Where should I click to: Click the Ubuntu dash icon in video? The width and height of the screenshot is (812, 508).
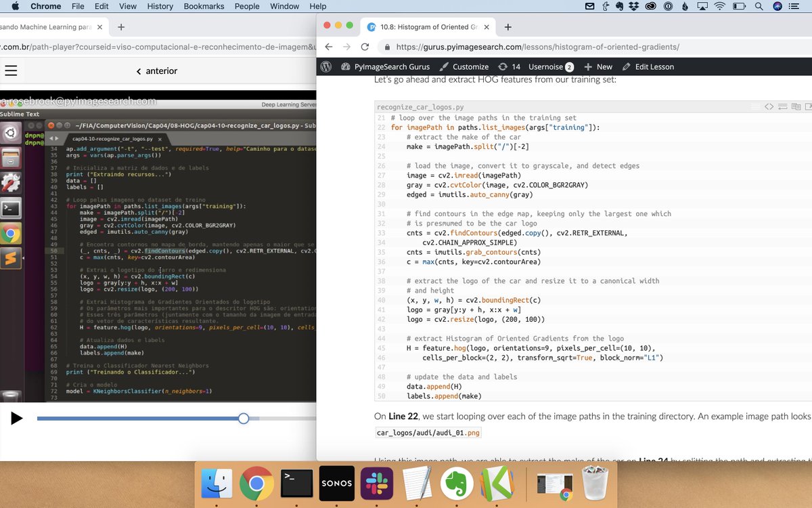[x=11, y=134]
